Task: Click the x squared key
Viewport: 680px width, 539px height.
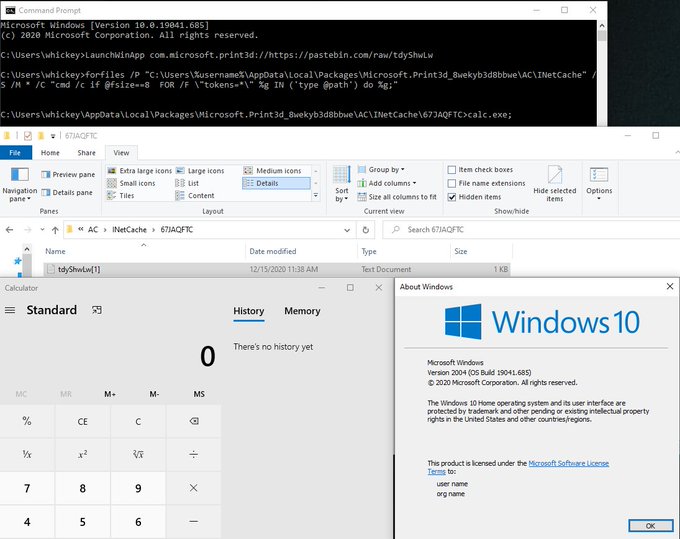Action: [82, 454]
